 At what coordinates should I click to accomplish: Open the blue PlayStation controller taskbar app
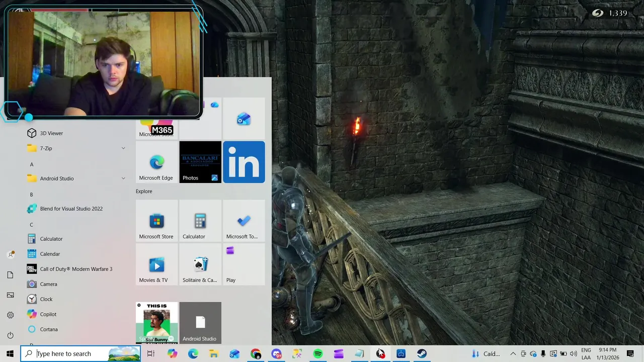(401, 354)
